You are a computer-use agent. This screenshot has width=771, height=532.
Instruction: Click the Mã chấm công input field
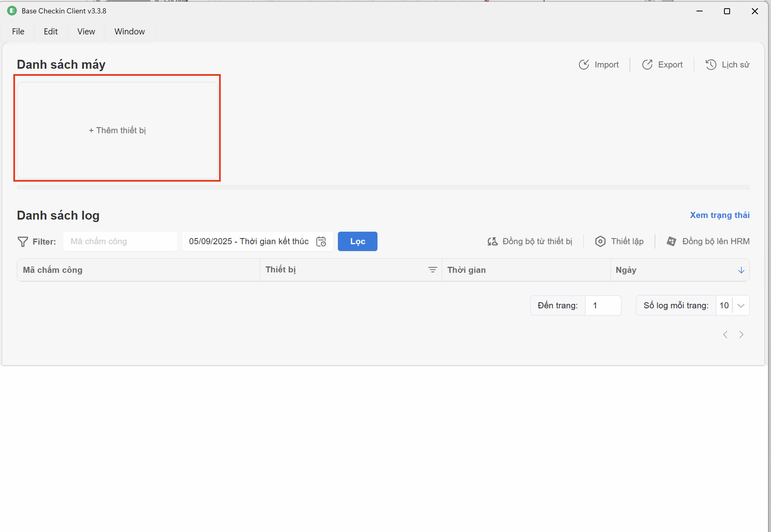[120, 241]
